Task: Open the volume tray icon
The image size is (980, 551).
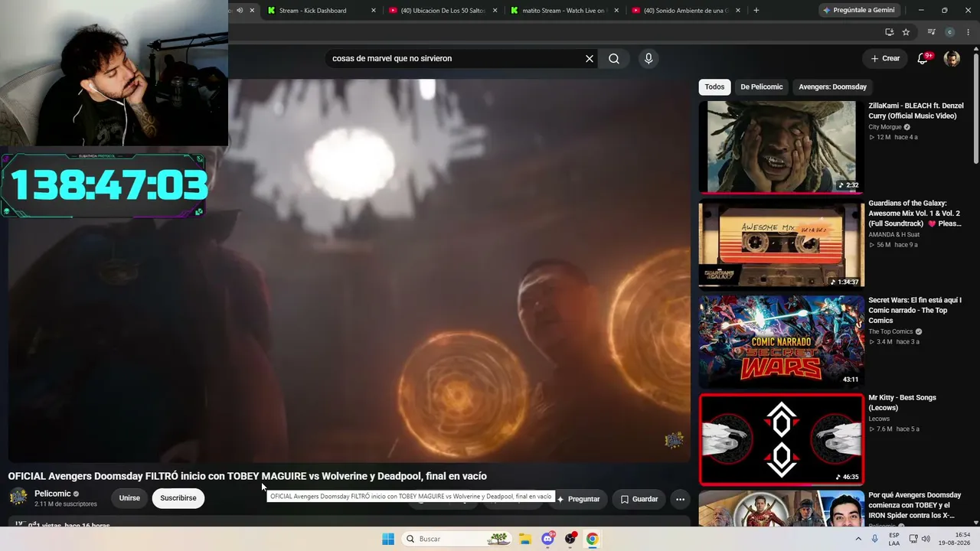Action: pos(926,539)
